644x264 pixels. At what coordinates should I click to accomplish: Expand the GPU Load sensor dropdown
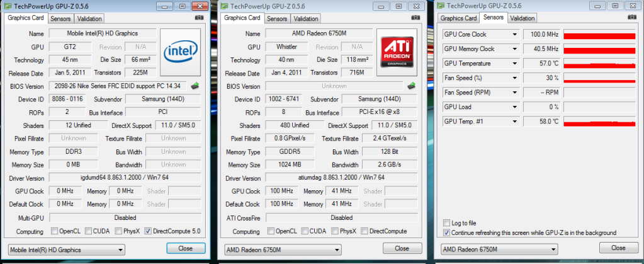tap(514, 107)
